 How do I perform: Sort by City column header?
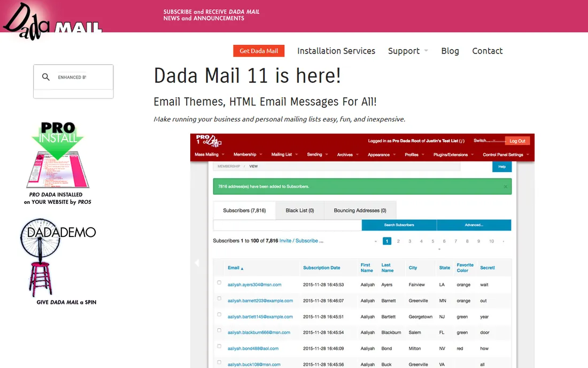[x=413, y=268]
